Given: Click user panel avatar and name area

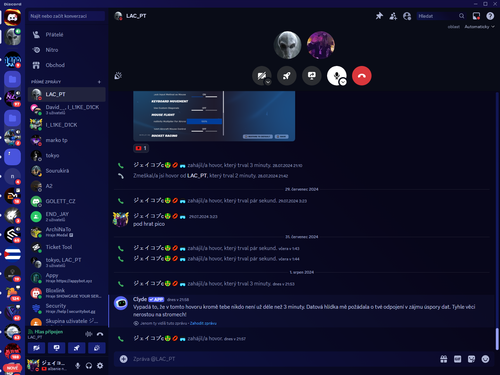Looking at the screenshot, I should 47,366.
